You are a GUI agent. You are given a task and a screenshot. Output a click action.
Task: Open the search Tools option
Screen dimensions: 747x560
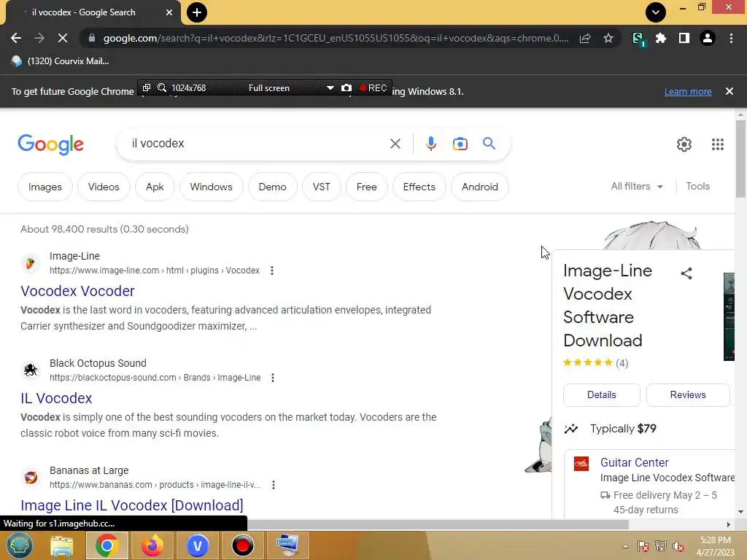click(698, 186)
